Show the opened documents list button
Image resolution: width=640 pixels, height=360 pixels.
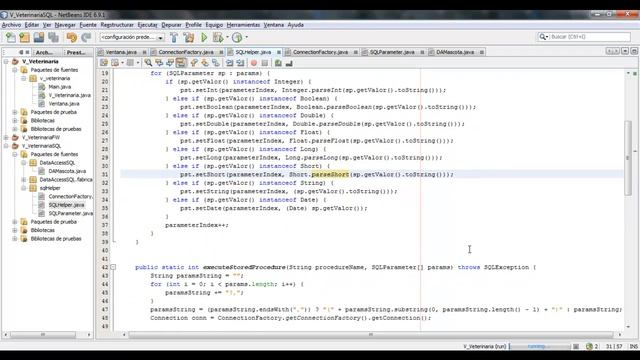tap(625, 51)
